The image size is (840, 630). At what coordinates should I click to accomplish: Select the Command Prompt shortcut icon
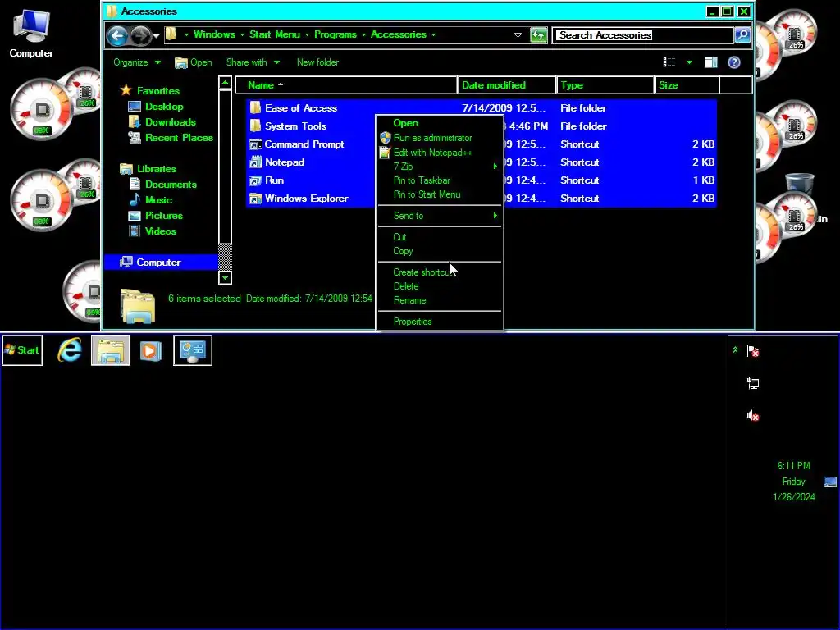(x=256, y=144)
